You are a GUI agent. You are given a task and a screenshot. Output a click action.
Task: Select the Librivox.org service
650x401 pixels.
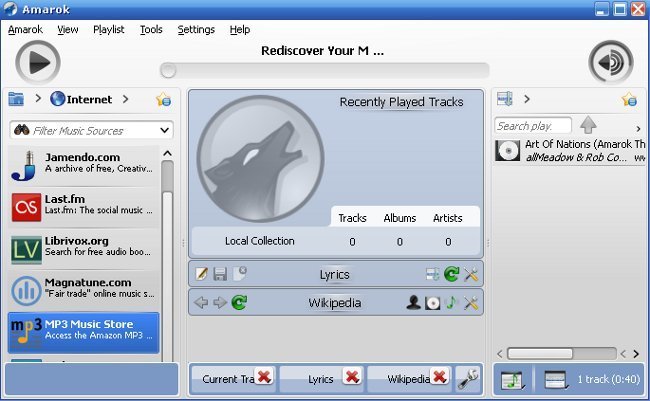(x=83, y=249)
